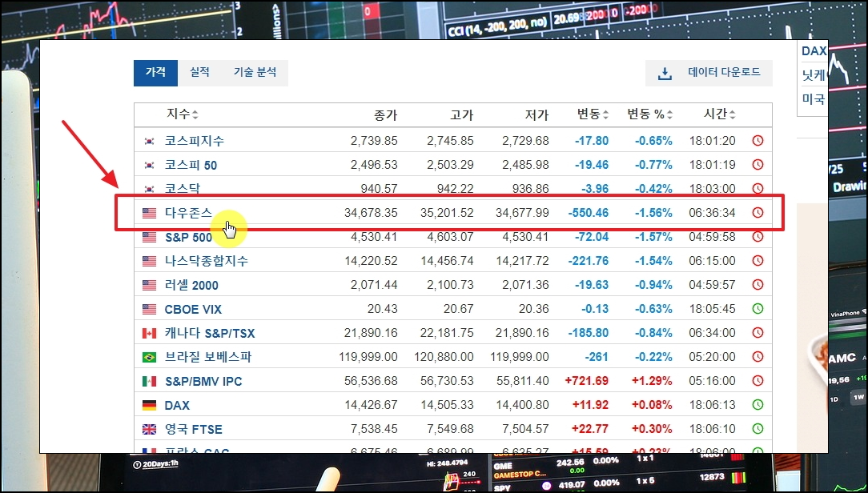This screenshot has height=493, width=868.
Task: Click the 브라질 보베스파 closing value 119,999.00
Action: [x=368, y=358]
